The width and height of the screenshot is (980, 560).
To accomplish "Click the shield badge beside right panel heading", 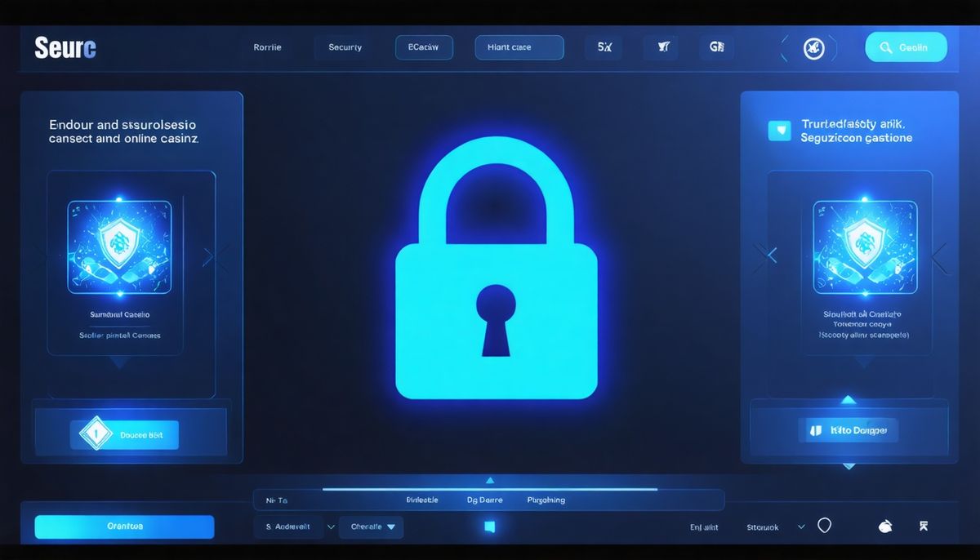I will click(x=780, y=131).
